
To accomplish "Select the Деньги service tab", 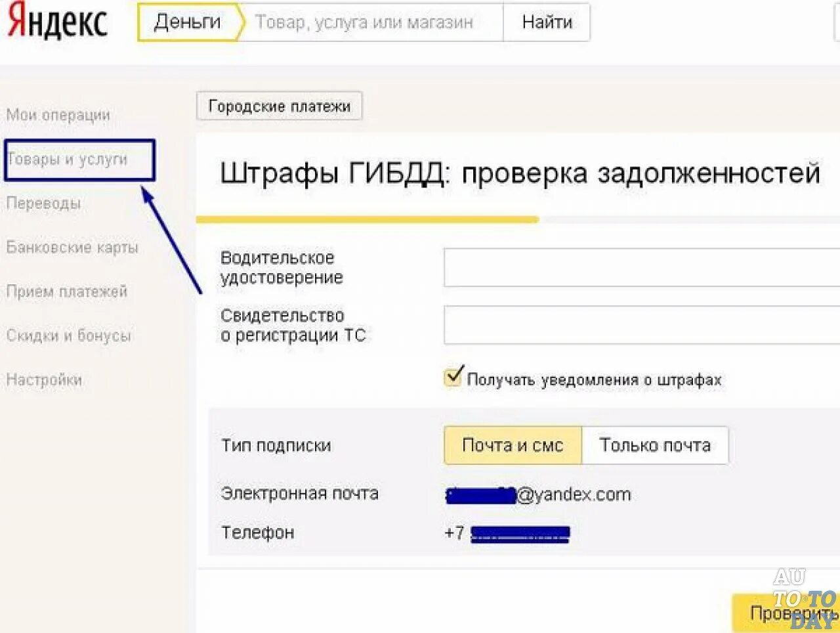I will (x=188, y=22).
